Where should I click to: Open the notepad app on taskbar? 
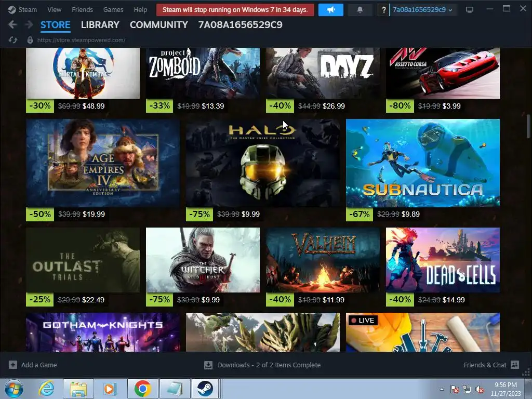[175, 389]
